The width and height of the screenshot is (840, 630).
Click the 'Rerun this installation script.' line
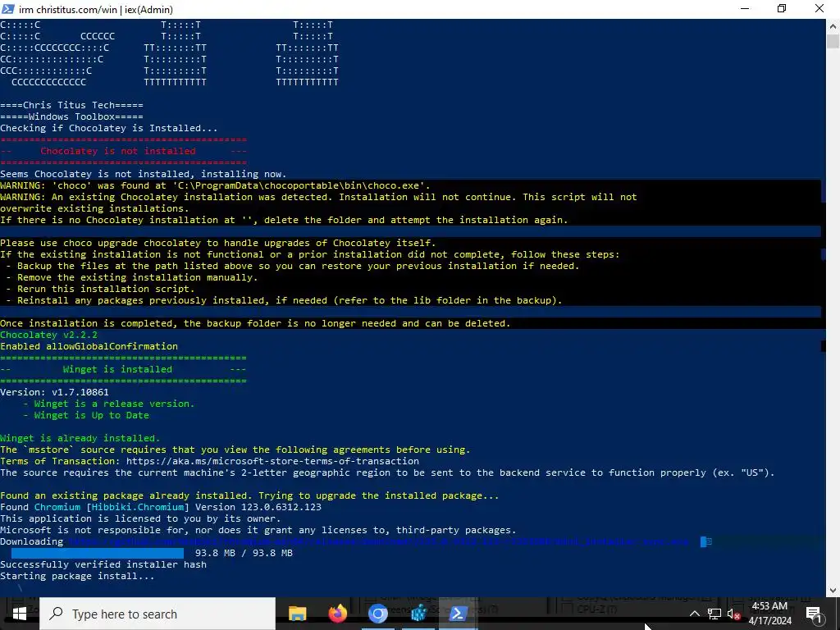click(x=101, y=289)
